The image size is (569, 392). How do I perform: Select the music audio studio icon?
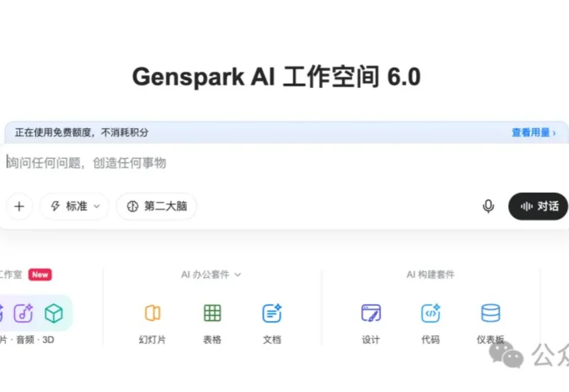click(x=23, y=313)
